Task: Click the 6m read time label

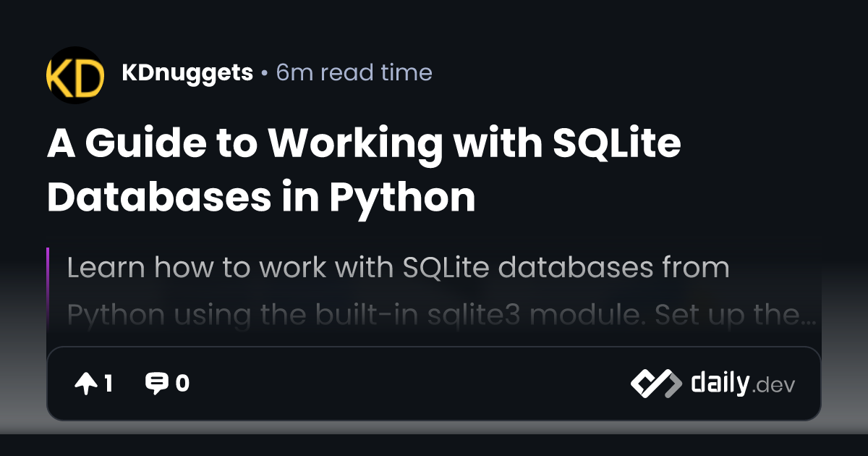Action: (x=354, y=73)
